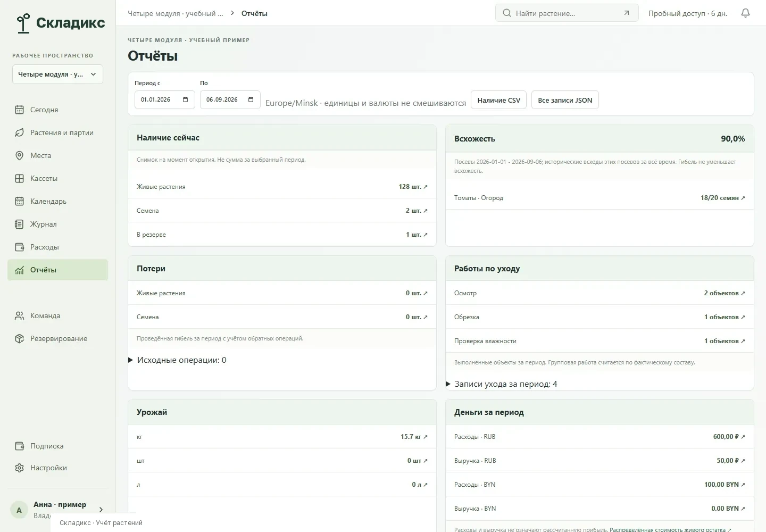Viewport: 766px width, 532px height.
Task: Open the 15.7 кг harvest link
Action: tap(414, 437)
